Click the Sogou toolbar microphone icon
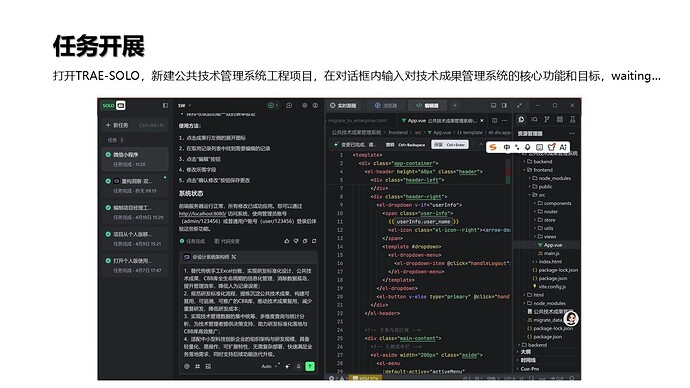Image resolution: width=690 pixels, height=388 pixels. 527,147
